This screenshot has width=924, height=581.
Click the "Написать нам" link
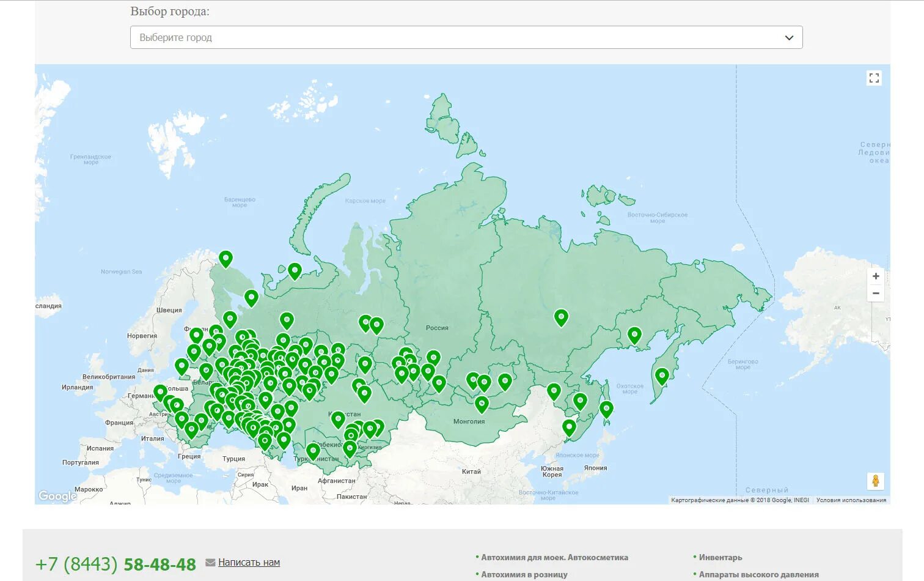[249, 563]
